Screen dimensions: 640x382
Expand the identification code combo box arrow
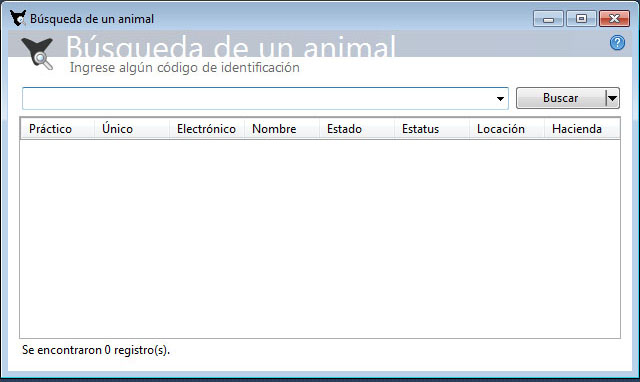(500, 99)
